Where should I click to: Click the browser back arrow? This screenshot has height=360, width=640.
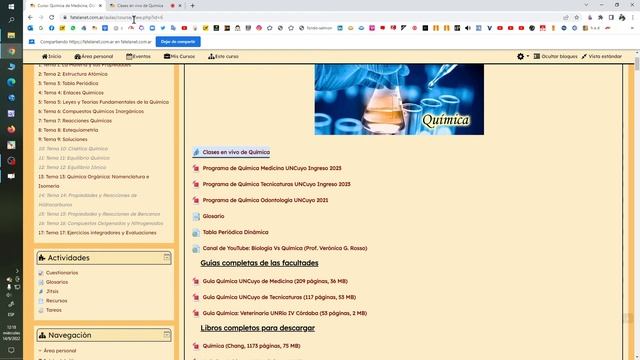30,18
